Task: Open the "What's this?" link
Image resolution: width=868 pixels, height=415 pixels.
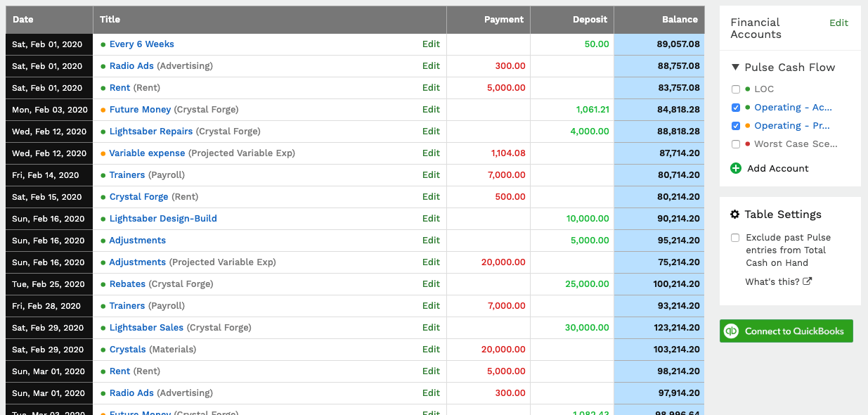Action: 771,281
